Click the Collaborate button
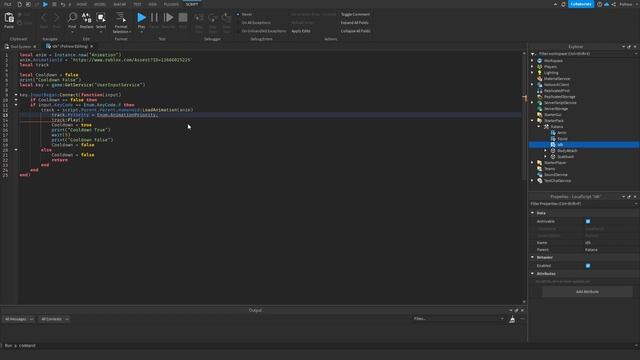640x360 pixels. [581, 4]
